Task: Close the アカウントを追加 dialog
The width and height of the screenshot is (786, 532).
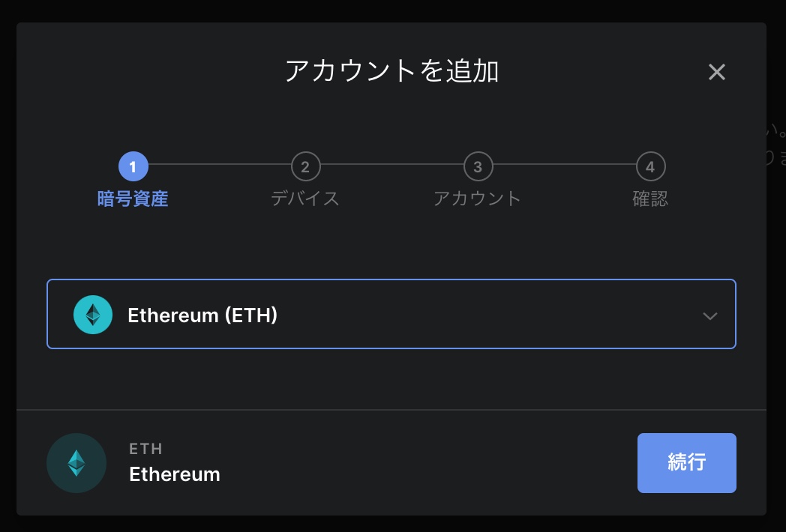Action: coord(717,72)
